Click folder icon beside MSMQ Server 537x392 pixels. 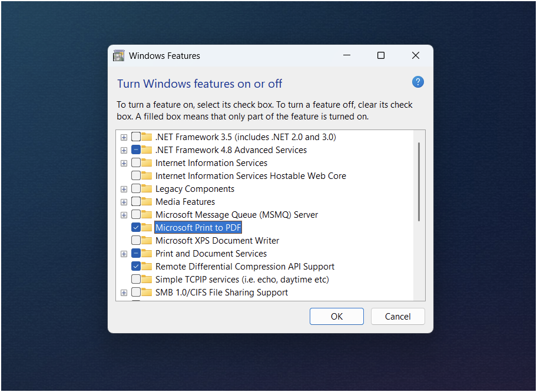[x=147, y=215]
